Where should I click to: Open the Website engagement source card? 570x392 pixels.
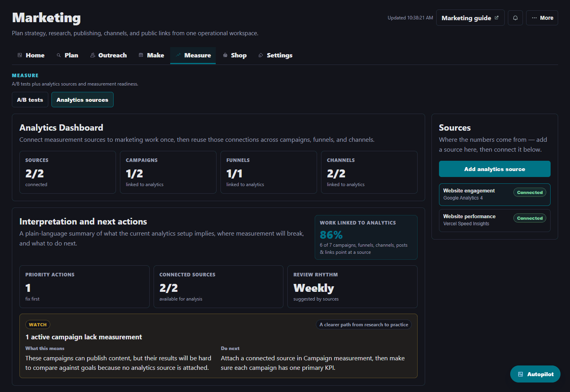click(x=495, y=194)
